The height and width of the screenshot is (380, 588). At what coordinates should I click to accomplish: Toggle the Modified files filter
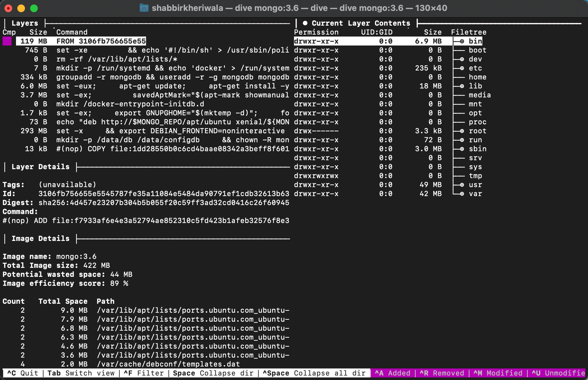tap(498, 373)
